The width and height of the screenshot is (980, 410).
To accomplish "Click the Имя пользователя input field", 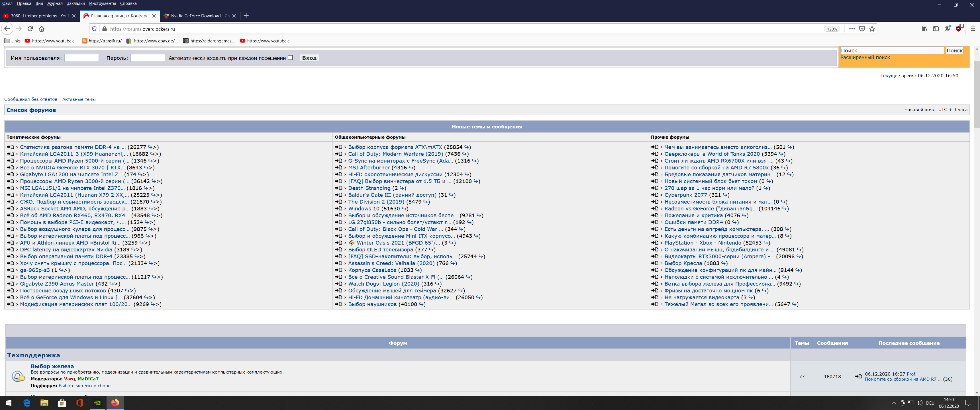I will (x=81, y=58).
